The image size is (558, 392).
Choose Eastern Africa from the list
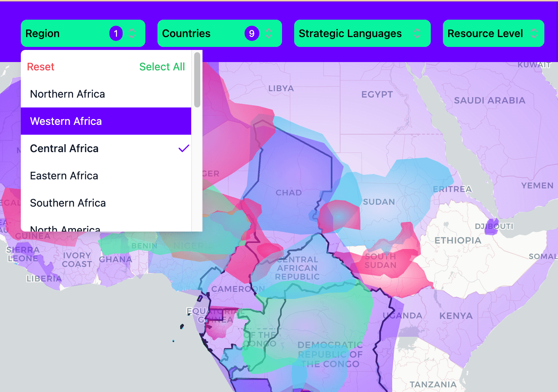(64, 176)
